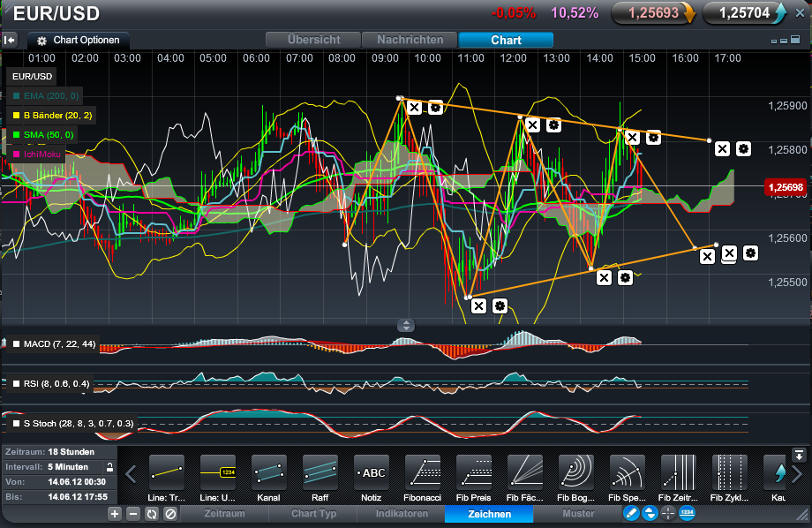Open the Indikatoren bottom tab

point(402,514)
